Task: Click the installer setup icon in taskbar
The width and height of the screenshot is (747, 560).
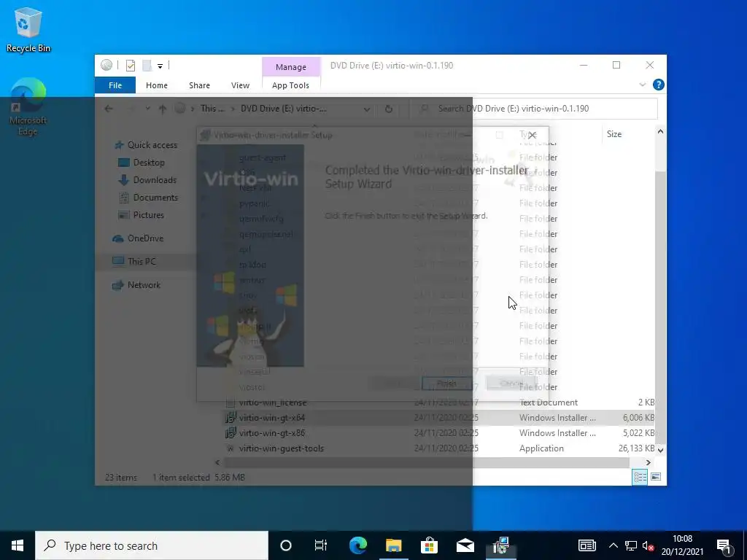Action: pyautogui.click(x=501, y=545)
